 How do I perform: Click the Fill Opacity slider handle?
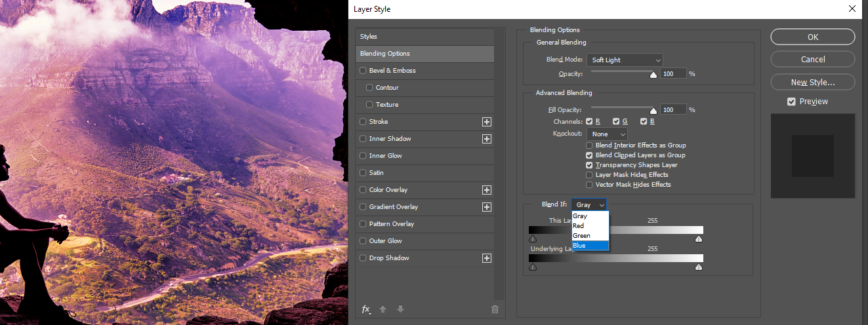pyautogui.click(x=653, y=111)
